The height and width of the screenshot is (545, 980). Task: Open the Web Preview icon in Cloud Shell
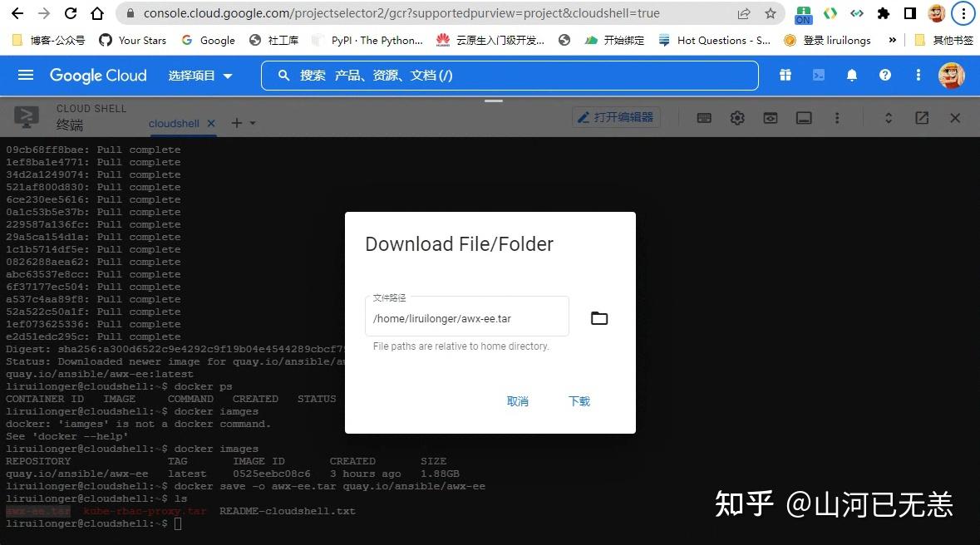[771, 117]
